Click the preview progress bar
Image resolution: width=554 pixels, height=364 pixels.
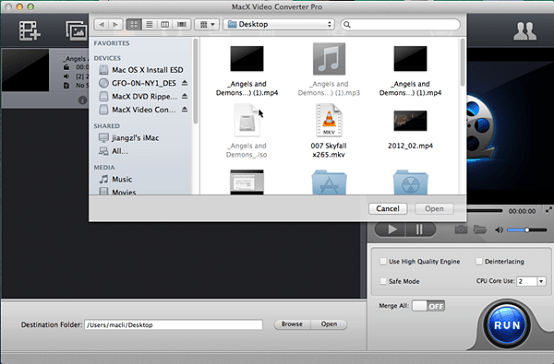click(484, 211)
